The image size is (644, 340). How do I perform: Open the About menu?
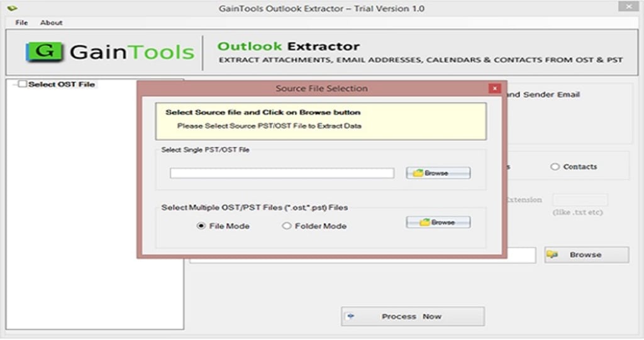pos(52,23)
